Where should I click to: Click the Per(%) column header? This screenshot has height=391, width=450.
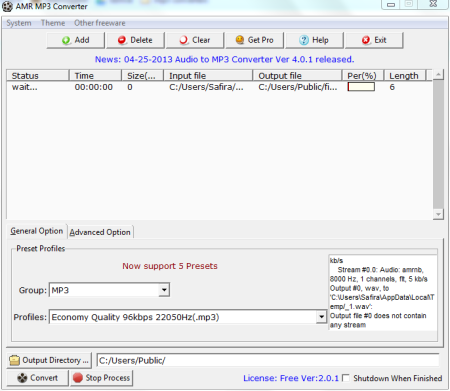pos(363,76)
